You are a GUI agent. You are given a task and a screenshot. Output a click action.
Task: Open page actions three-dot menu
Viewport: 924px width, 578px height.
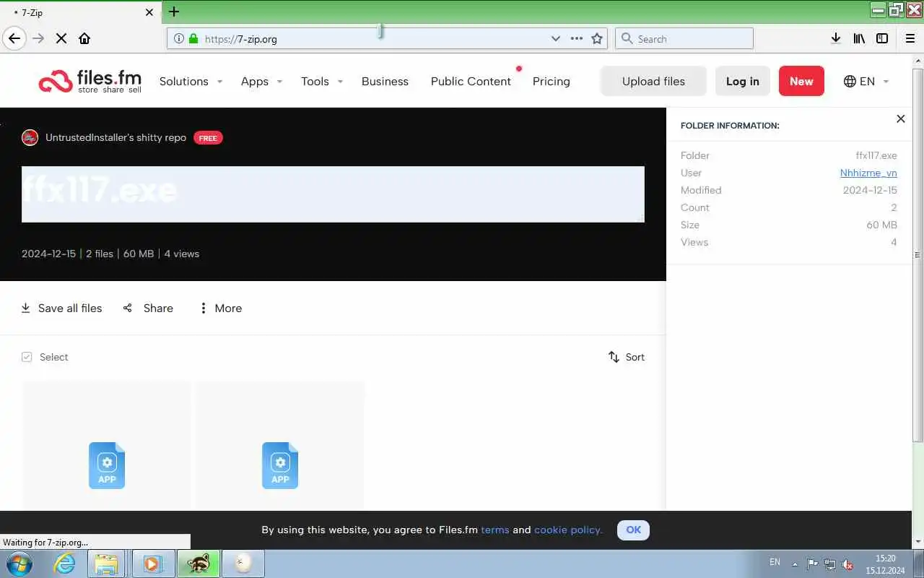coord(576,38)
